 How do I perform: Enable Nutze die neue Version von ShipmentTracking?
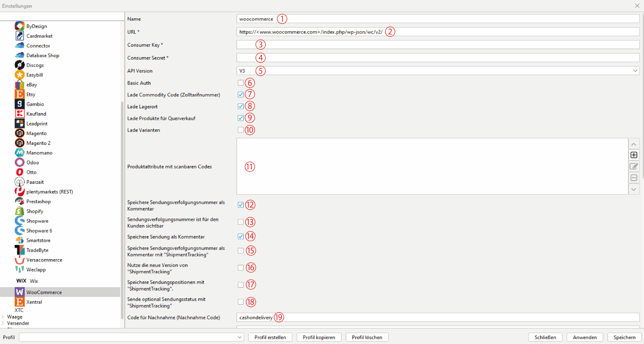[x=240, y=268]
